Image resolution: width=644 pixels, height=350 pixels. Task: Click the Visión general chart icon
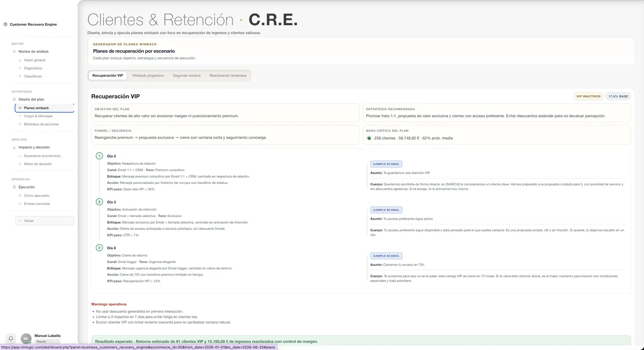pos(20,60)
